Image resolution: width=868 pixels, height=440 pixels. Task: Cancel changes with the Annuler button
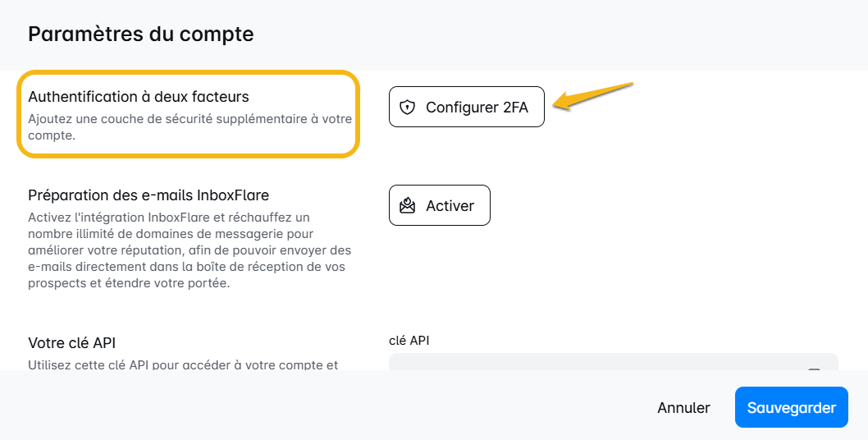click(683, 408)
